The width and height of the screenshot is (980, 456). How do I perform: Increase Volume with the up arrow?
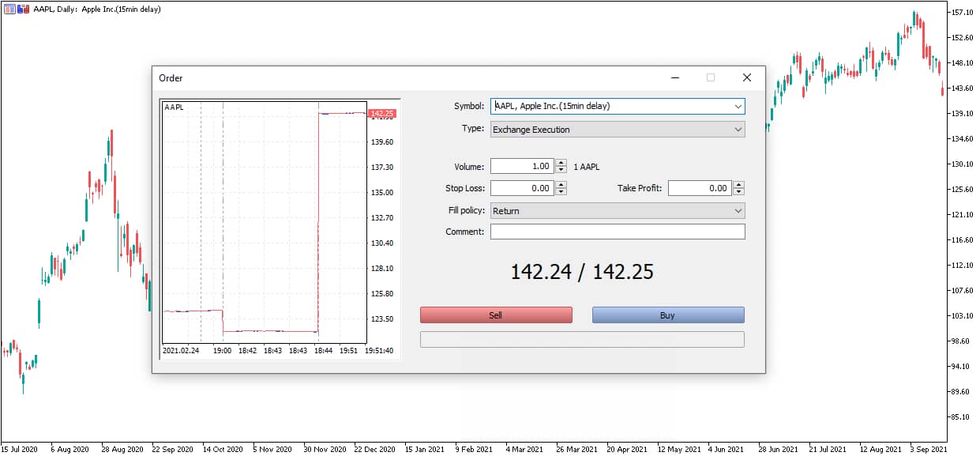coord(561,163)
